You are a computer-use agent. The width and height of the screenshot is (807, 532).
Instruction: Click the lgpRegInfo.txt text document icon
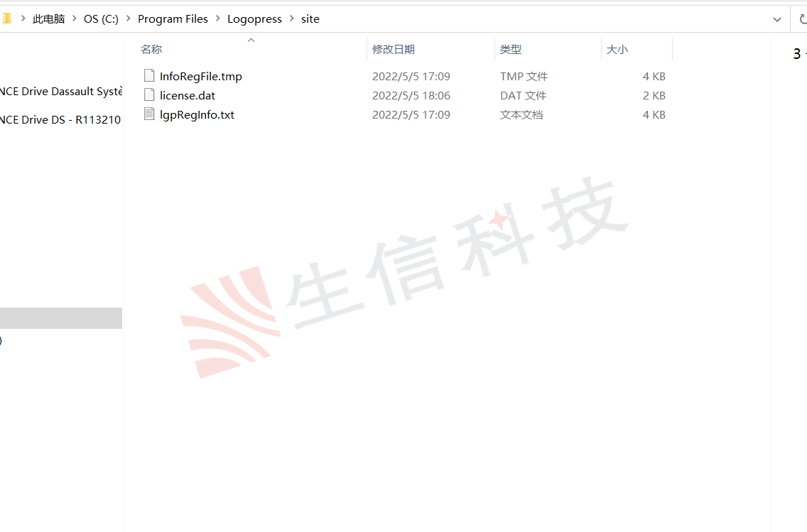pyautogui.click(x=149, y=114)
